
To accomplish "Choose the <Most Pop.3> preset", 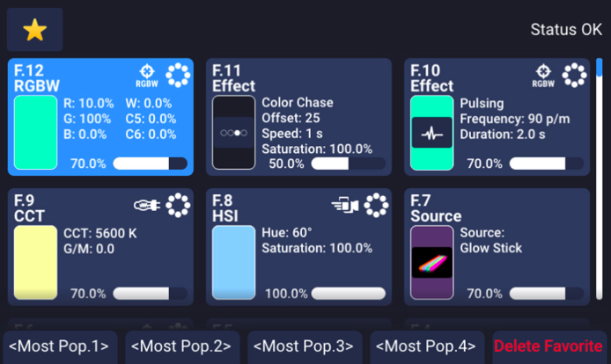I will tap(305, 346).
